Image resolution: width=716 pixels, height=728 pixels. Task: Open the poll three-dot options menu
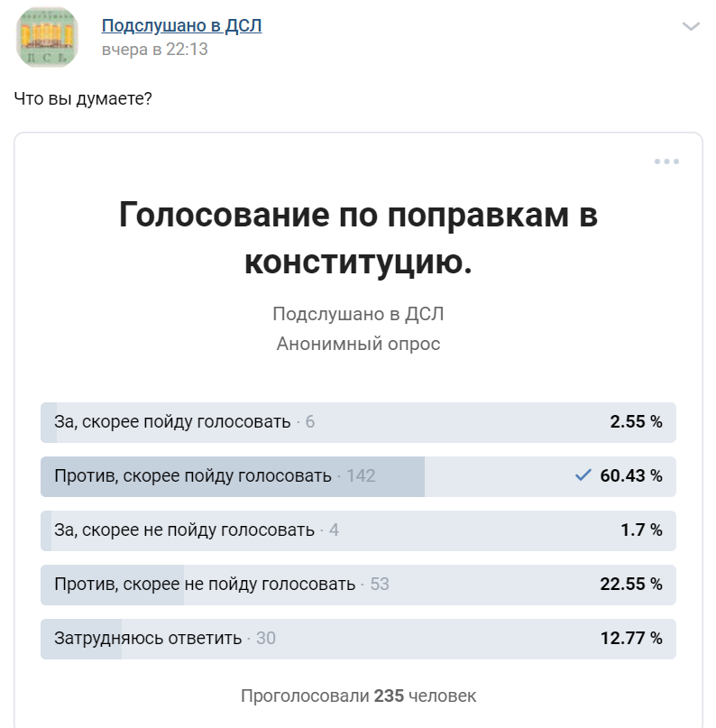(x=666, y=161)
